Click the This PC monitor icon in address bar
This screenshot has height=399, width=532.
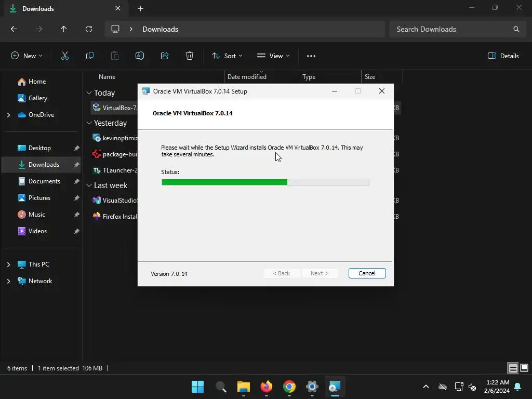[x=115, y=29]
